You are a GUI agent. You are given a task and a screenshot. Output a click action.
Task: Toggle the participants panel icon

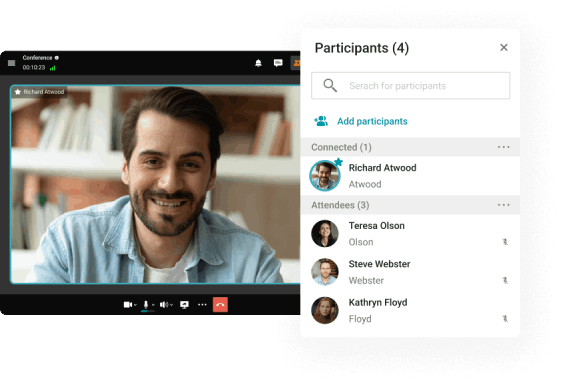(296, 63)
